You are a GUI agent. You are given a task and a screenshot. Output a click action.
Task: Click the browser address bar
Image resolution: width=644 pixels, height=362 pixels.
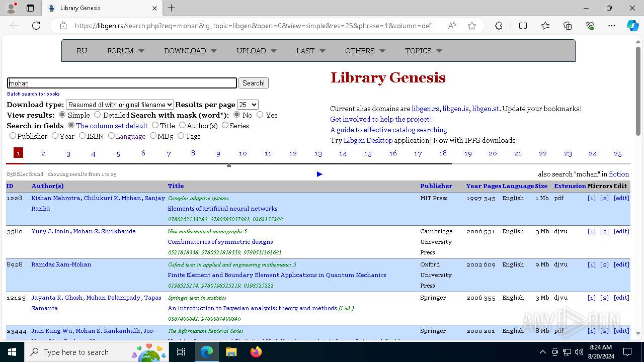point(253,26)
